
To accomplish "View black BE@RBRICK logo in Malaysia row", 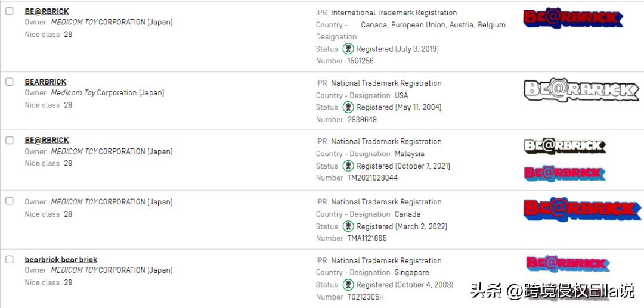I will [x=564, y=146].
